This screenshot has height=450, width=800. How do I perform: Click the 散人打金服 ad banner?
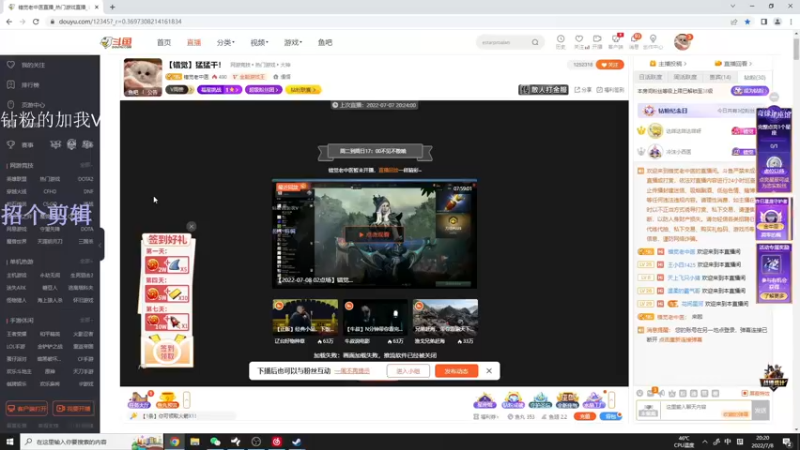pyautogui.click(x=543, y=90)
